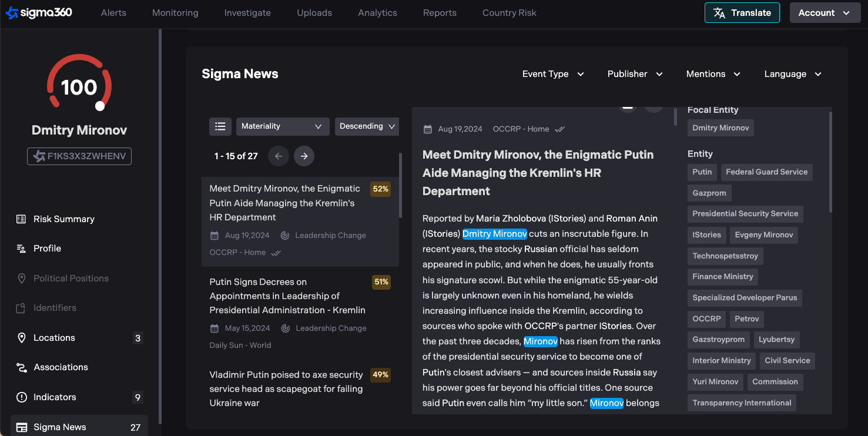Open the Country Risk tab
The width and height of the screenshot is (868, 436).
point(509,13)
